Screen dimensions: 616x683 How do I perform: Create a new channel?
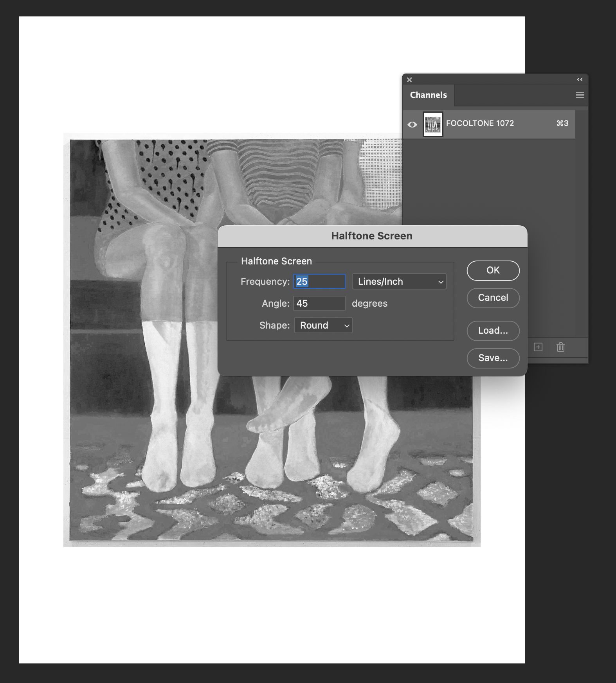(538, 347)
